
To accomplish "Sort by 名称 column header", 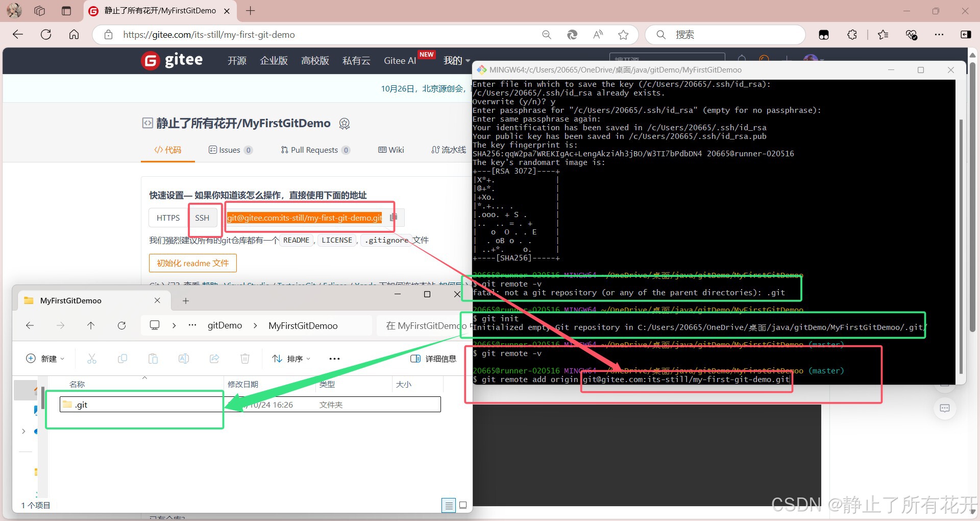I will pyautogui.click(x=77, y=384).
